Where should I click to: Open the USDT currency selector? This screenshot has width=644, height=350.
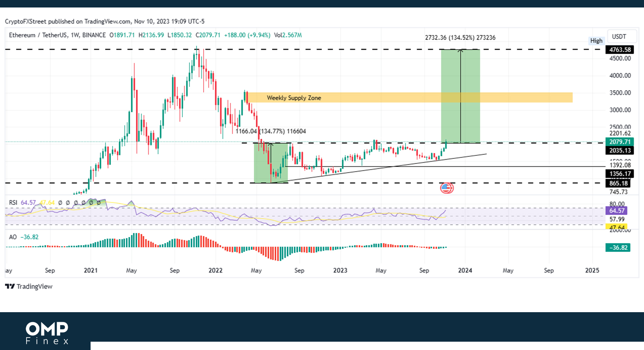622,37
